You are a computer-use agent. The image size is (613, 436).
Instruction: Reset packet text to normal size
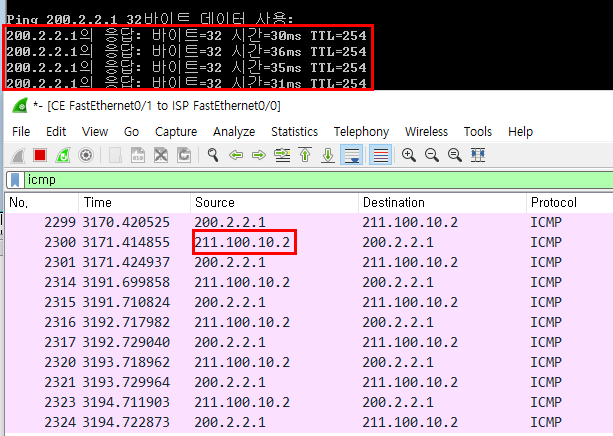coord(455,155)
